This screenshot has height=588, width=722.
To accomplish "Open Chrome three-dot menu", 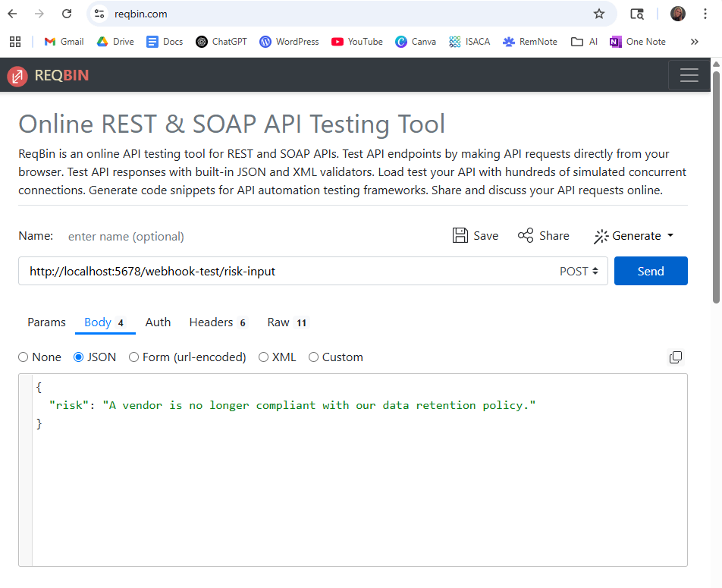I will coord(706,14).
